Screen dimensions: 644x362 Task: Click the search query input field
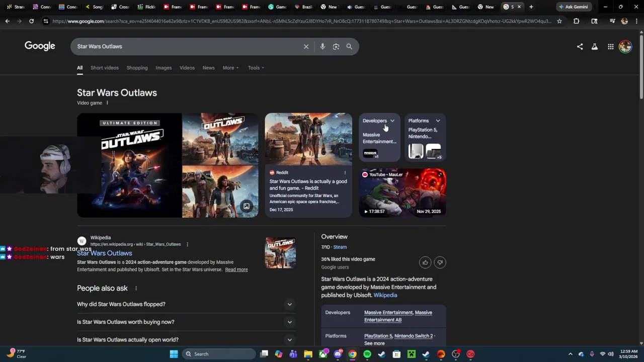[x=186, y=46]
